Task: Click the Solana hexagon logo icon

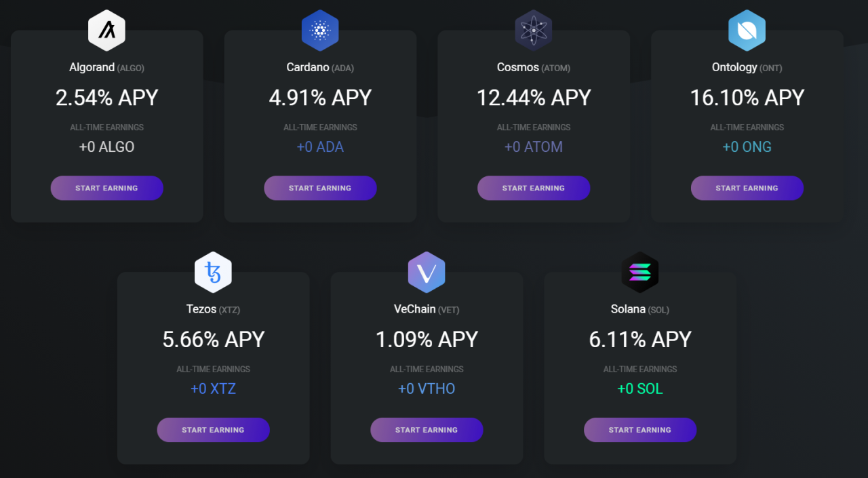Action: (x=640, y=272)
